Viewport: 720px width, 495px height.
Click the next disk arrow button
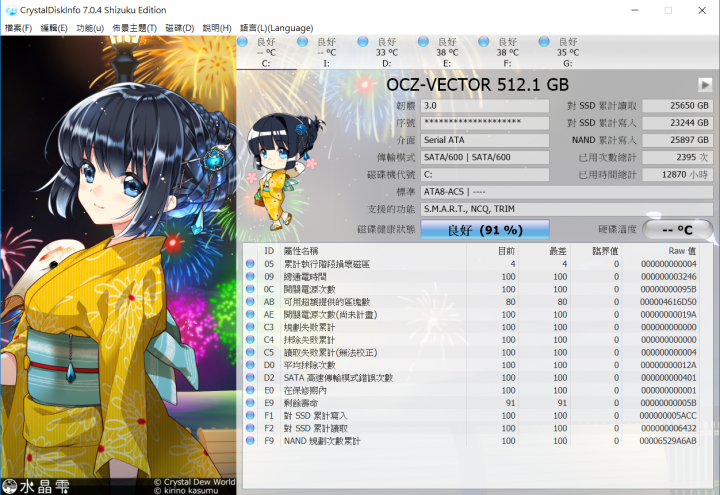[705, 85]
